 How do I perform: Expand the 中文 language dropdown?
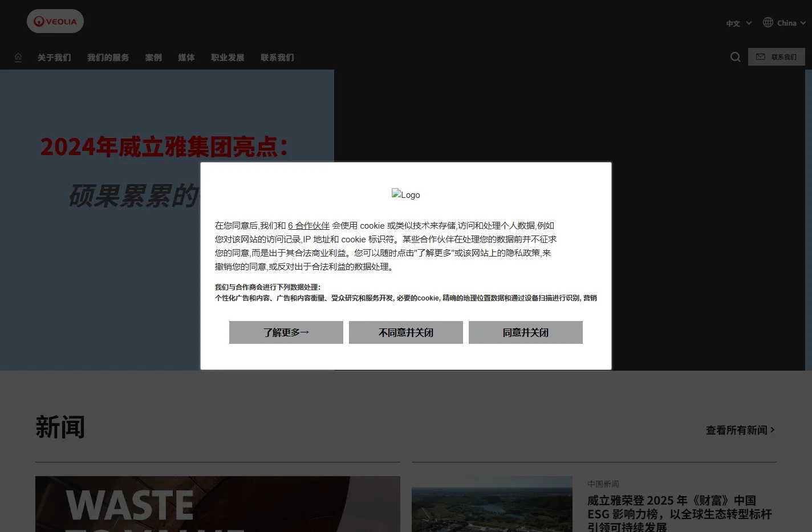pyautogui.click(x=739, y=23)
